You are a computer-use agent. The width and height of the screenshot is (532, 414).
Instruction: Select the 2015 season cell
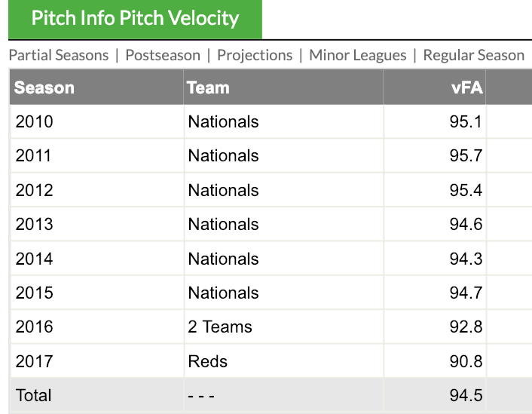click(x=35, y=293)
